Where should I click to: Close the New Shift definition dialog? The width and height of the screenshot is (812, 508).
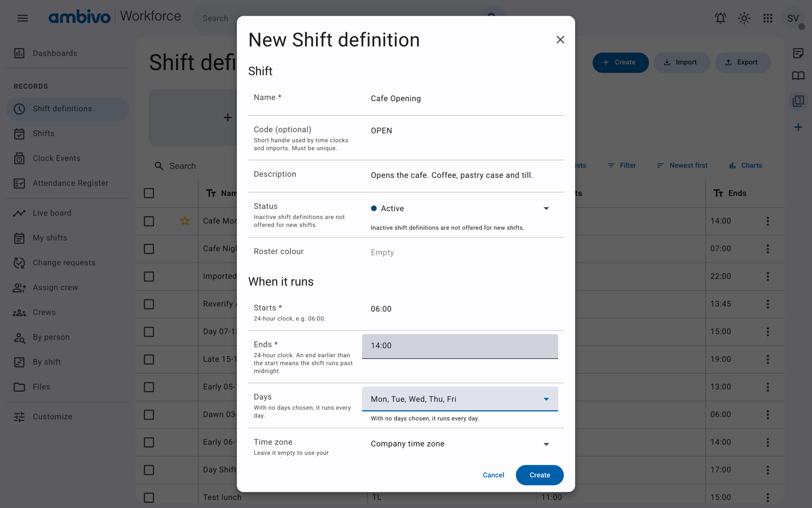[560, 40]
